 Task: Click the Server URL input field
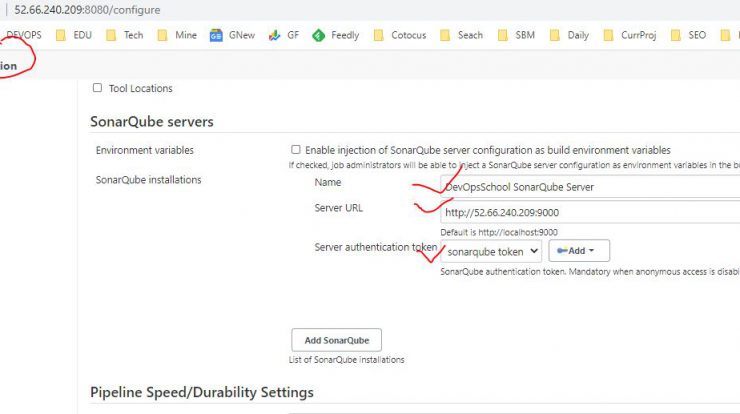point(590,212)
